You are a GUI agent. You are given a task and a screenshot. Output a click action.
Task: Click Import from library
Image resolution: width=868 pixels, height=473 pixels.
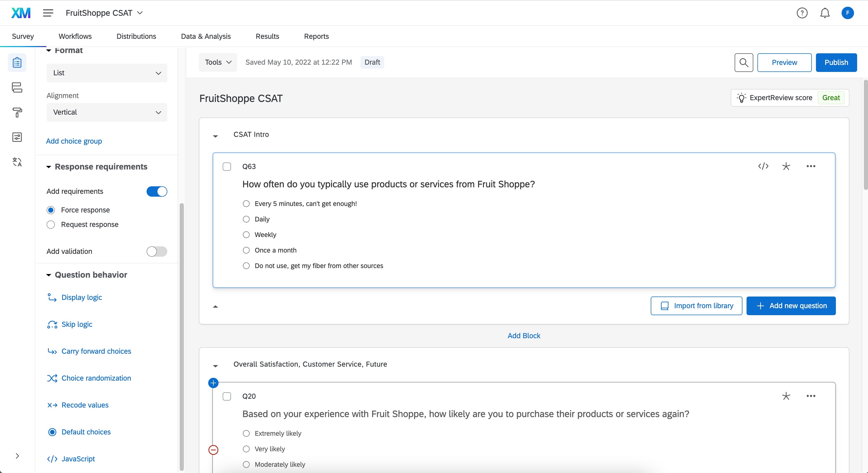[x=696, y=306]
